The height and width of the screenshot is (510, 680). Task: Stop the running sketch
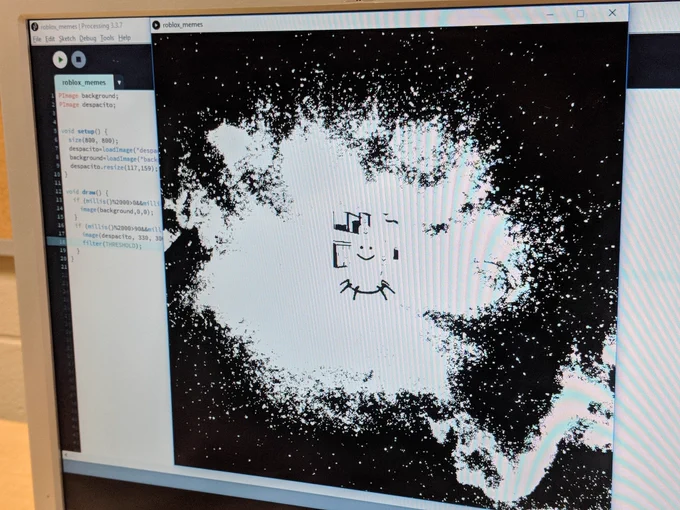[78, 59]
